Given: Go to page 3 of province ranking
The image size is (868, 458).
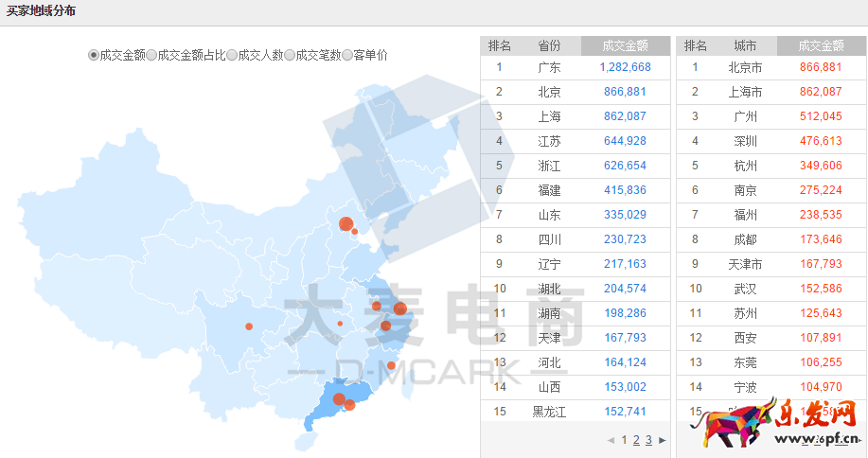Looking at the screenshot, I should 648,440.
